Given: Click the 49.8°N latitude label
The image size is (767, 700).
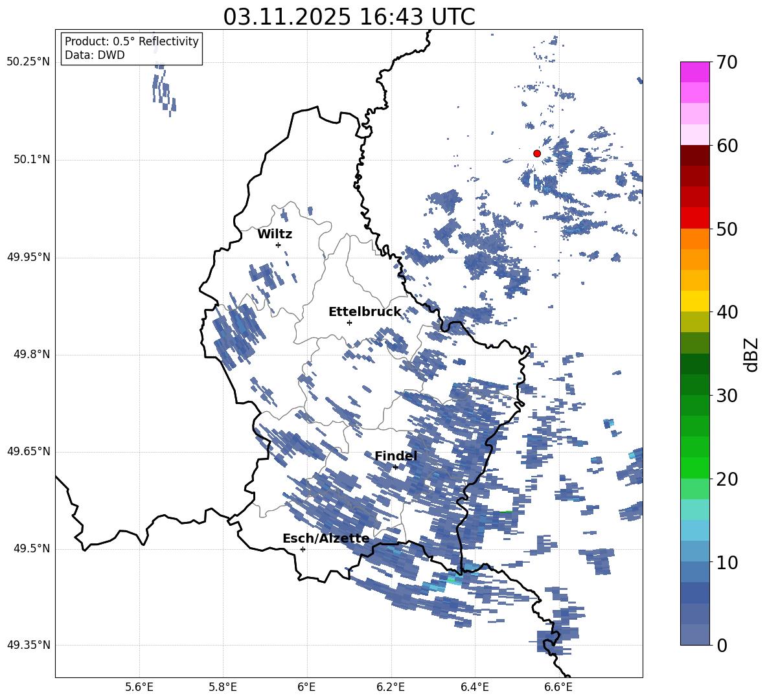Looking at the screenshot, I should tap(32, 354).
